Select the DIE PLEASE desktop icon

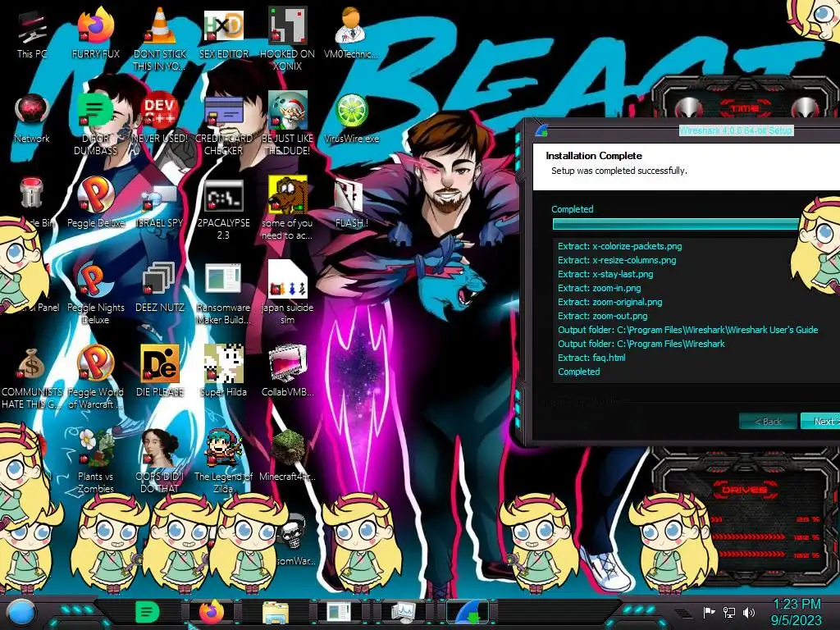(160, 372)
